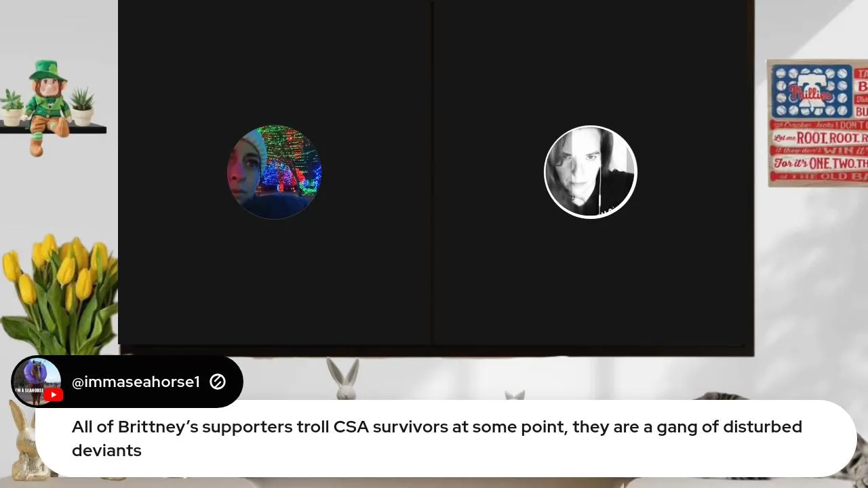This screenshot has height=488, width=868.
Task: Open the @immaseahorse1 username link
Action: click(136, 382)
